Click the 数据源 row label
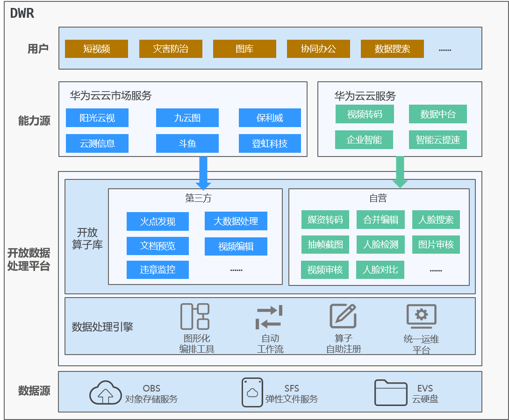Viewport: 509px width, 420px height. click(34, 391)
